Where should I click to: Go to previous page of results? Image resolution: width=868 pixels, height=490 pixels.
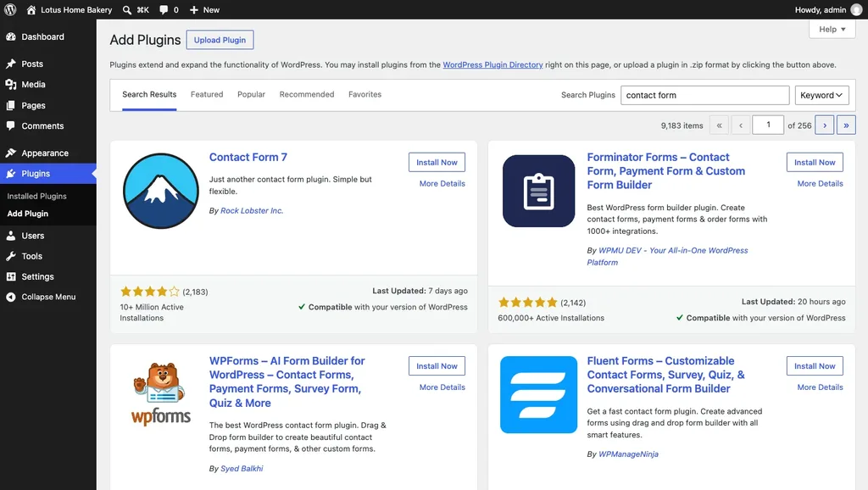[741, 125]
